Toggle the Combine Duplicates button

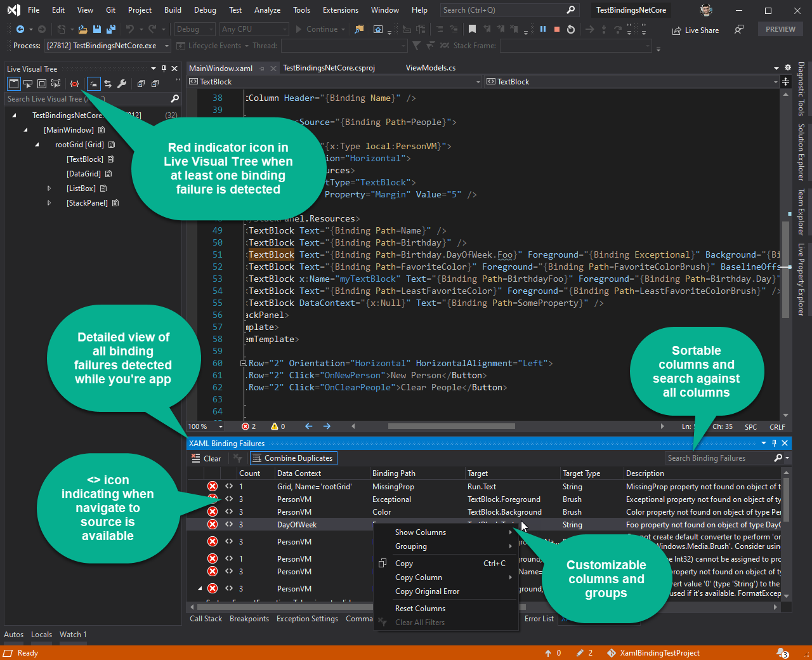[293, 458]
